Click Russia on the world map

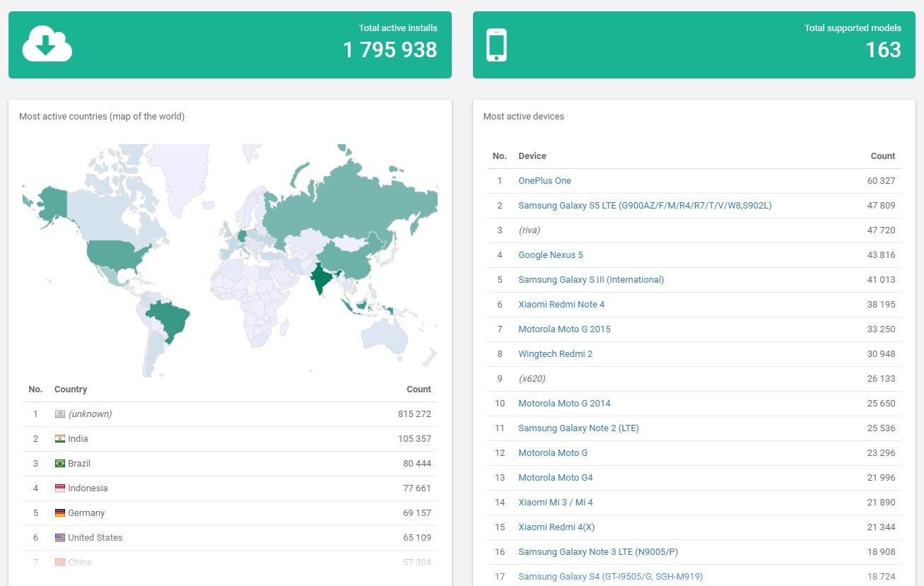tap(353, 198)
